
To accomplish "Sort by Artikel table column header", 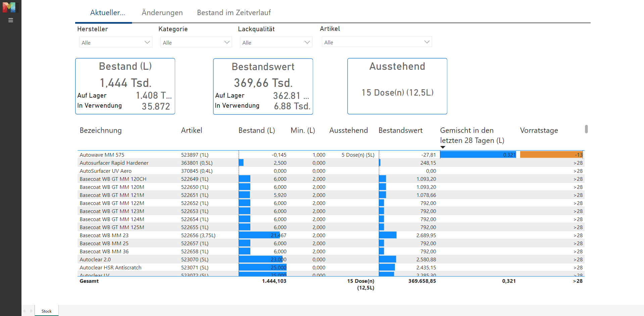I will [x=192, y=130].
